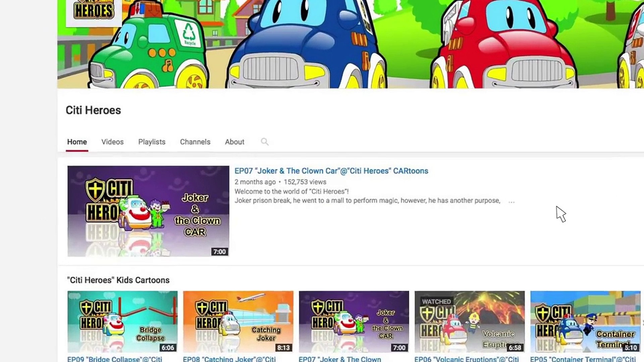Click the EP06 Volcanic Eruptions title link
The width and height of the screenshot is (644, 362).
466,359
